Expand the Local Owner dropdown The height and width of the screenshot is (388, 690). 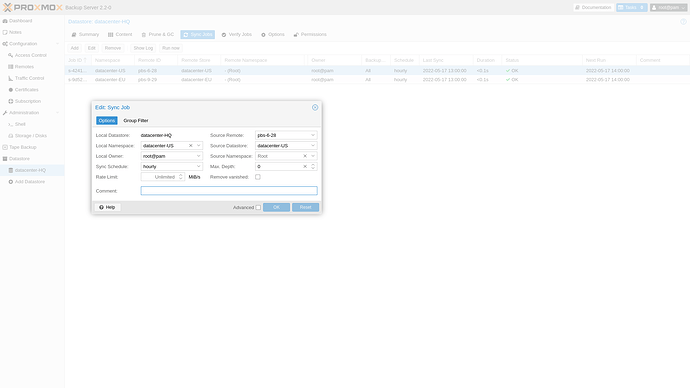[x=198, y=156]
